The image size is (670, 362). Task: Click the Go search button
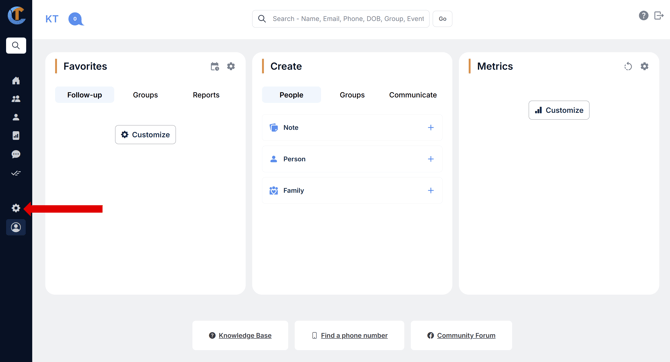tap(442, 19)
